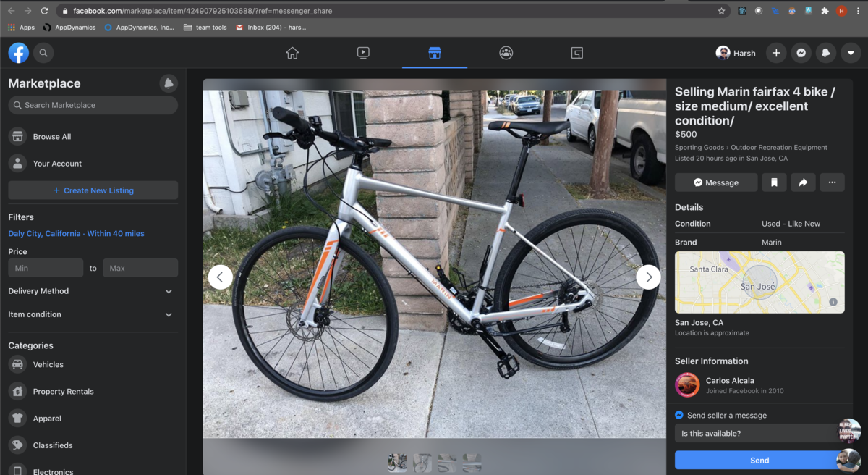
Task: Save listing with bookmark icon
Action: pyautogui.click(x=774, y=182)
